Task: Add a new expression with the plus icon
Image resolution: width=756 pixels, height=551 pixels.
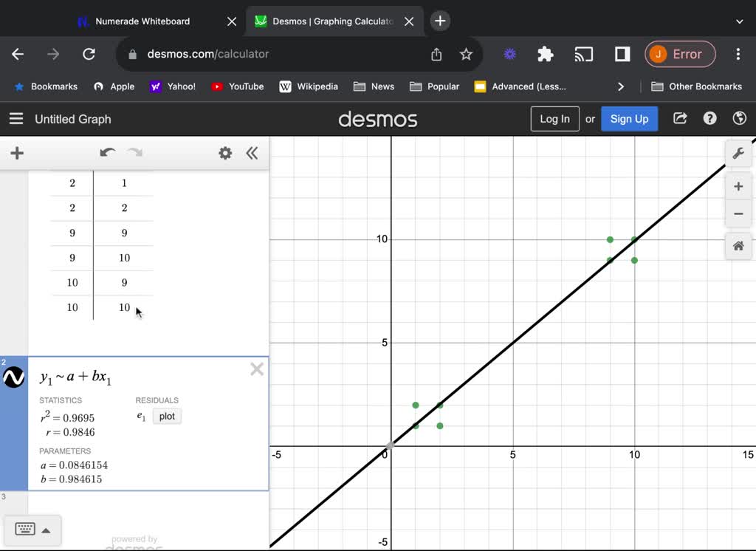Action: [16, 153]
